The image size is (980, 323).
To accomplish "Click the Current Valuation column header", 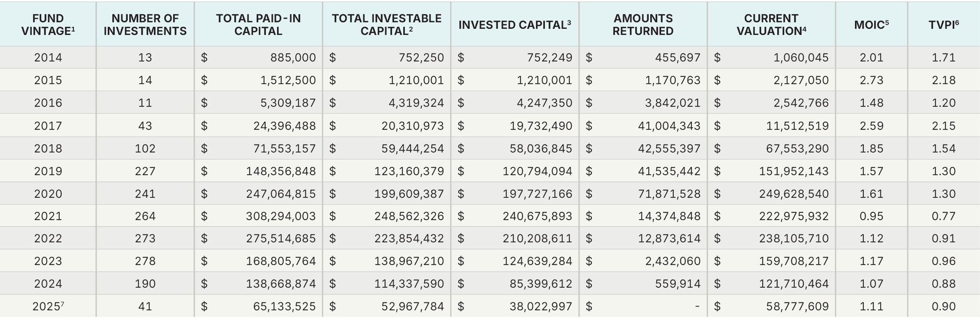I will coord(771,24).
